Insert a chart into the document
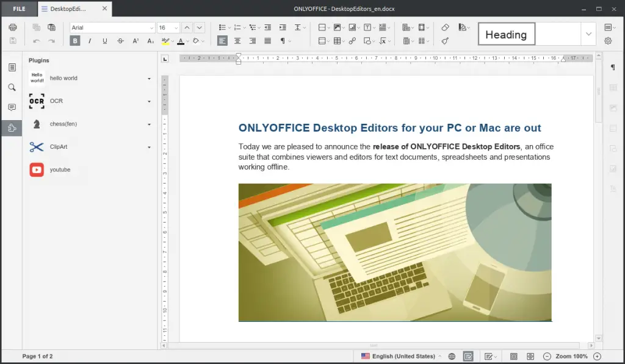 pyautogui.click(x=353, y=27)
